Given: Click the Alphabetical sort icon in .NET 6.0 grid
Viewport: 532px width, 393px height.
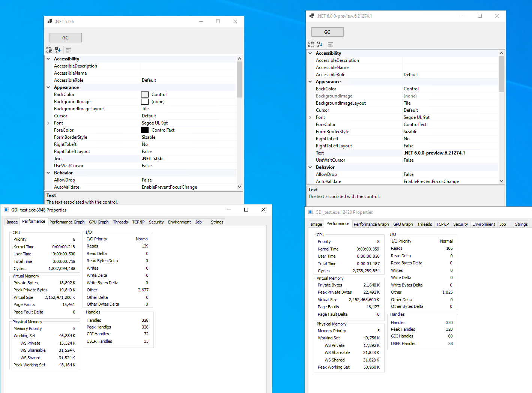Looking at the screenshot, I should (x=319, y=44).
